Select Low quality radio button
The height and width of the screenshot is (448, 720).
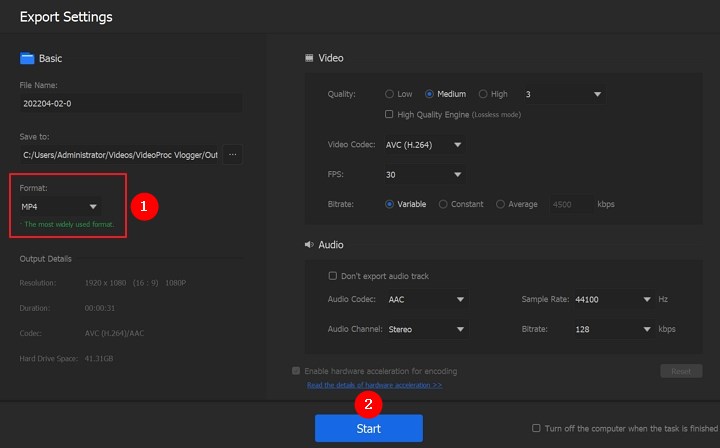(x=390, y=94)
